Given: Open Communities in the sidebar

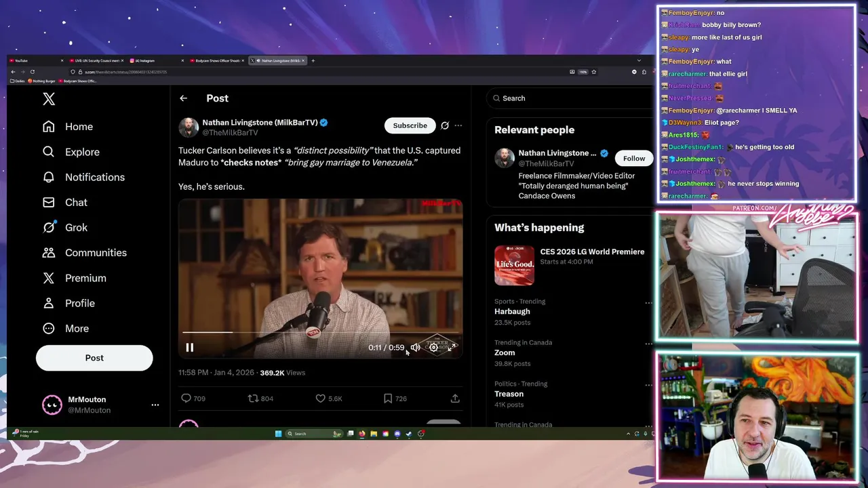Looking at the screenshot, I should tap(84, 253).
